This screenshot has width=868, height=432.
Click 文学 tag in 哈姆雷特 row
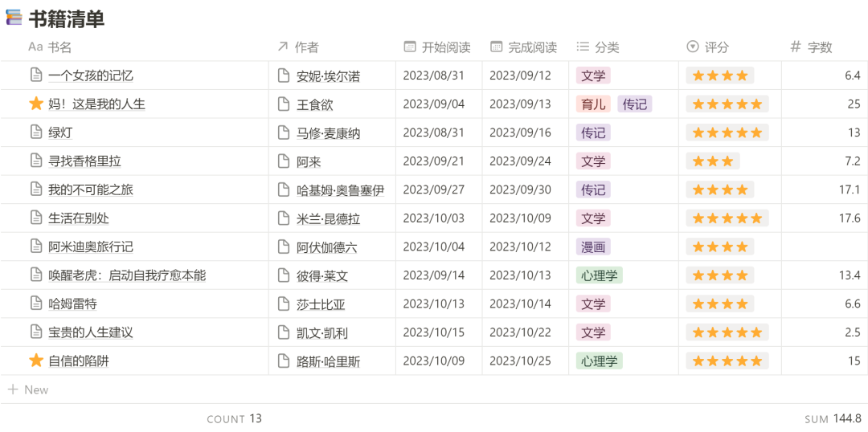point(593,304)
